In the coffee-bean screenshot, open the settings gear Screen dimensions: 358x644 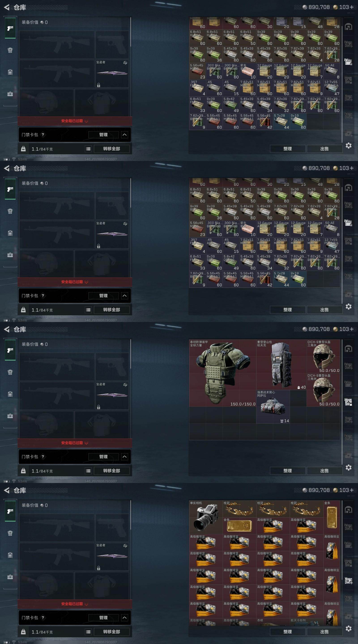click(349, 629)
